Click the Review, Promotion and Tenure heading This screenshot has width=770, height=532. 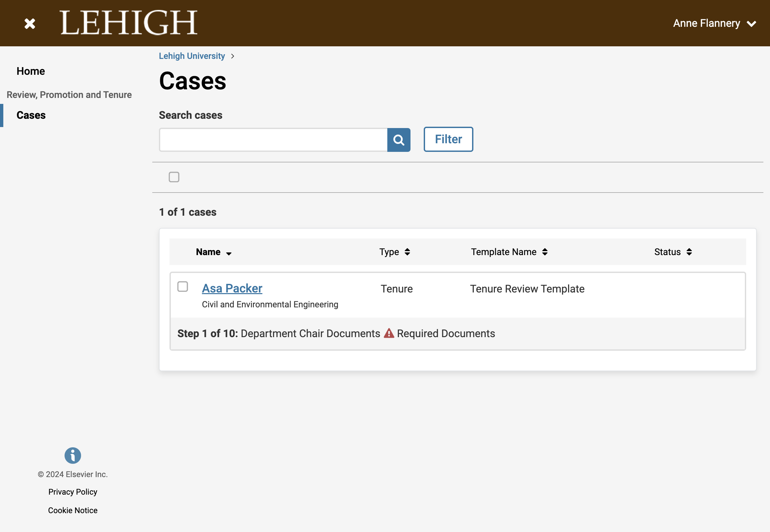(69, 95)
